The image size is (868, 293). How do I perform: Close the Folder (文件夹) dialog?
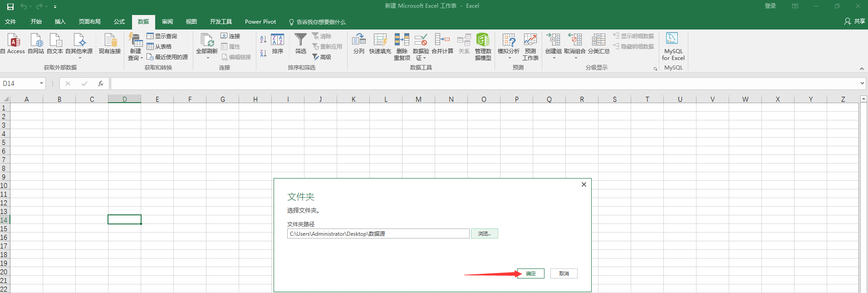(x=584, y=184)
